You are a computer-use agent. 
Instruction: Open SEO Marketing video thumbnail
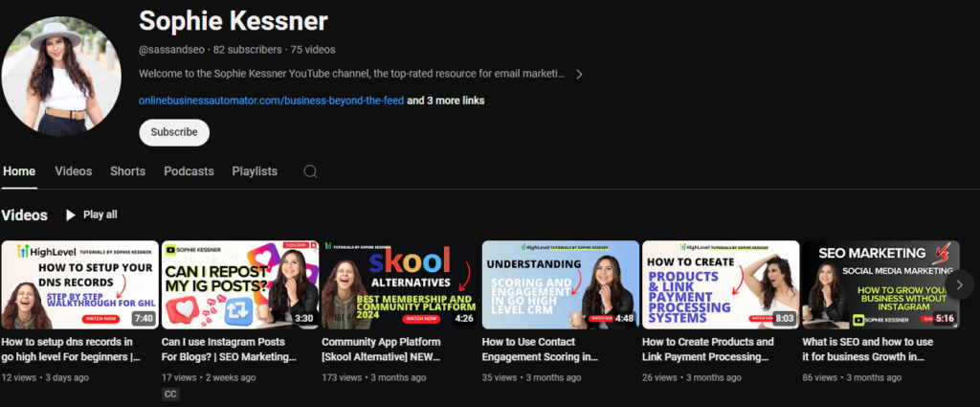coord(880,284)
